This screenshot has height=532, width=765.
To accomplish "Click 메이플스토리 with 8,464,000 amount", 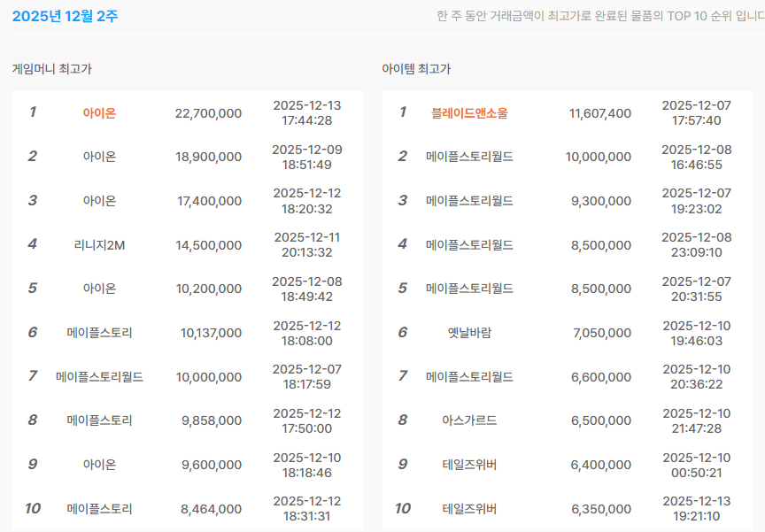I will [99, 509].
